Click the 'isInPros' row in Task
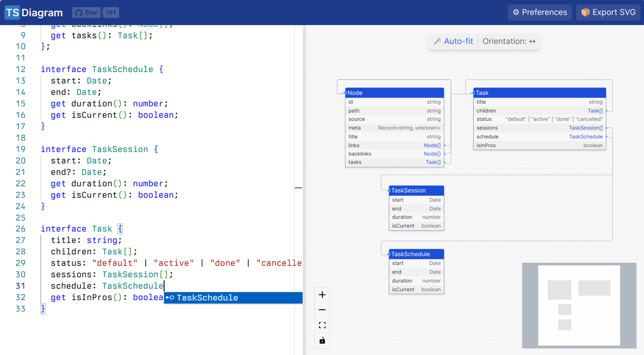Image resolution: width=644 pixels, height=355 pixels. pos(540,145)
